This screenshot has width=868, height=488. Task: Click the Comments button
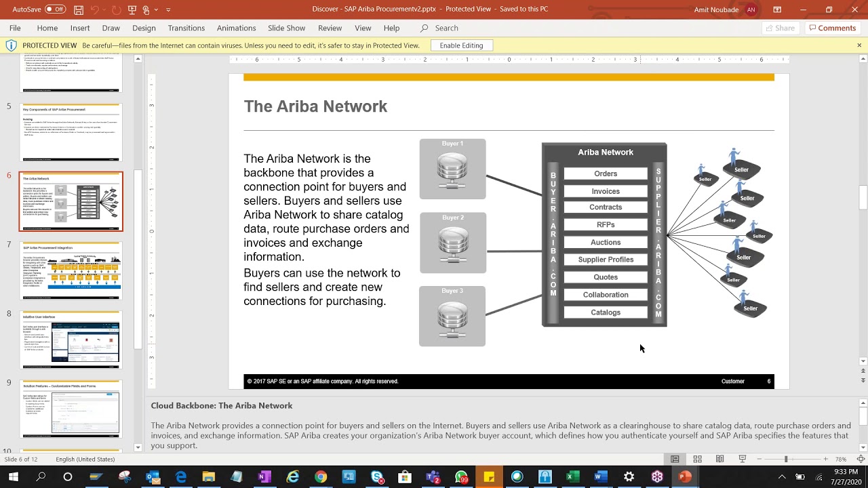click(x=832, y=28)
